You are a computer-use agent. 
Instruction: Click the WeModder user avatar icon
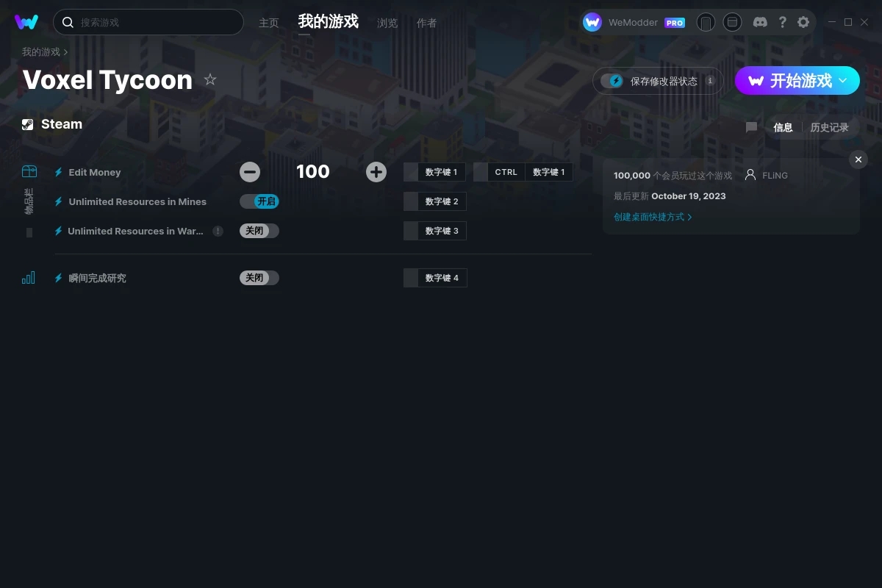[x=592, y=22]
